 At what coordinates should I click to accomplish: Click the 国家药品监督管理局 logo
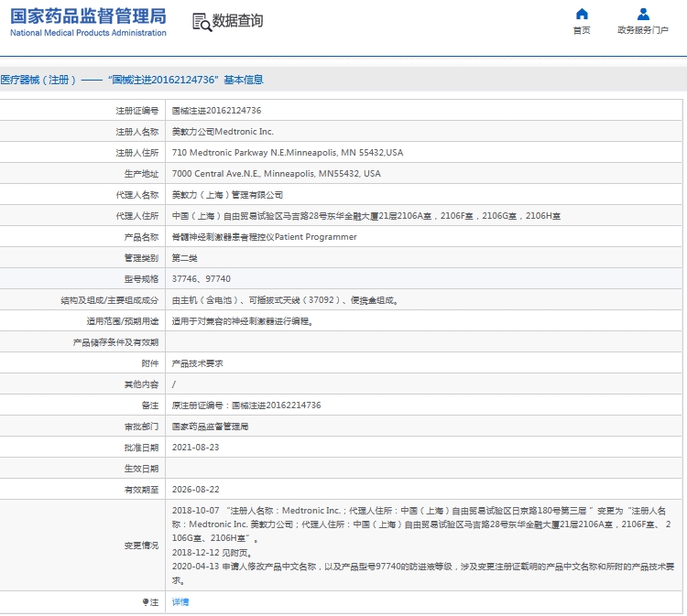(88, 22)
